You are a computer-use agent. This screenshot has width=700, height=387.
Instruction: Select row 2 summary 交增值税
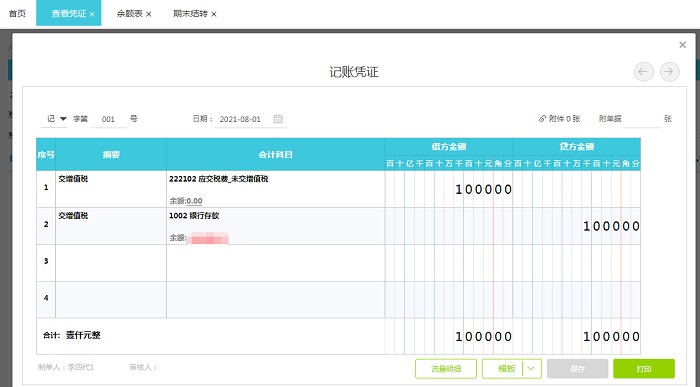coord(73,216)
